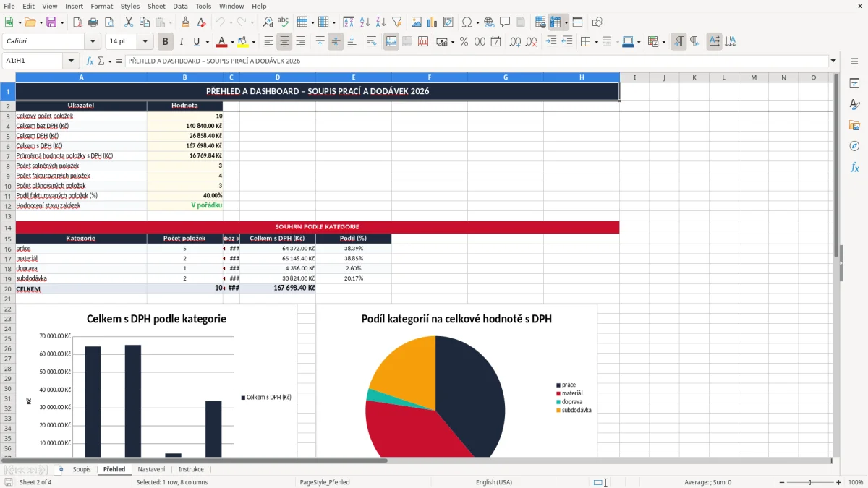Viewport: 868px width, 488px height.
Task: Save the document with the floppy icon
Action: click(x=51, y=22)
